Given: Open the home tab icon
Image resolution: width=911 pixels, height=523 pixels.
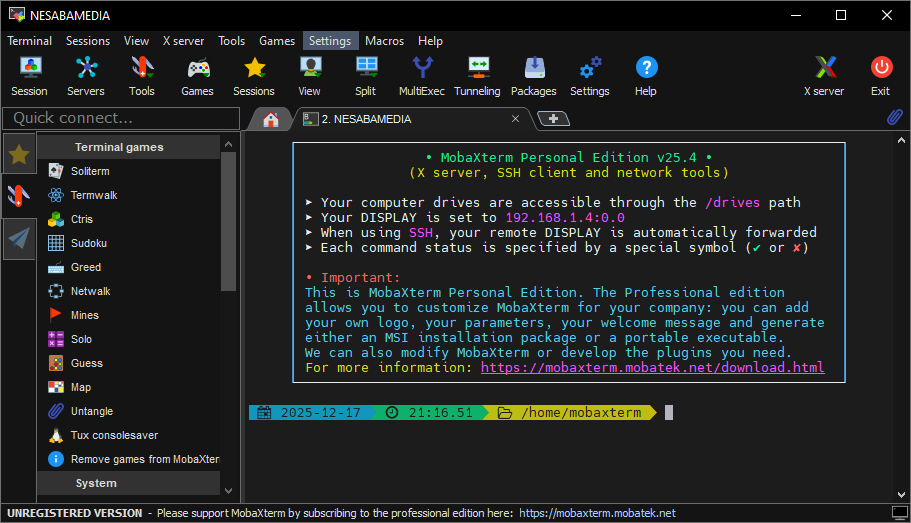Looking at the screenshot, I should [270, 119].
